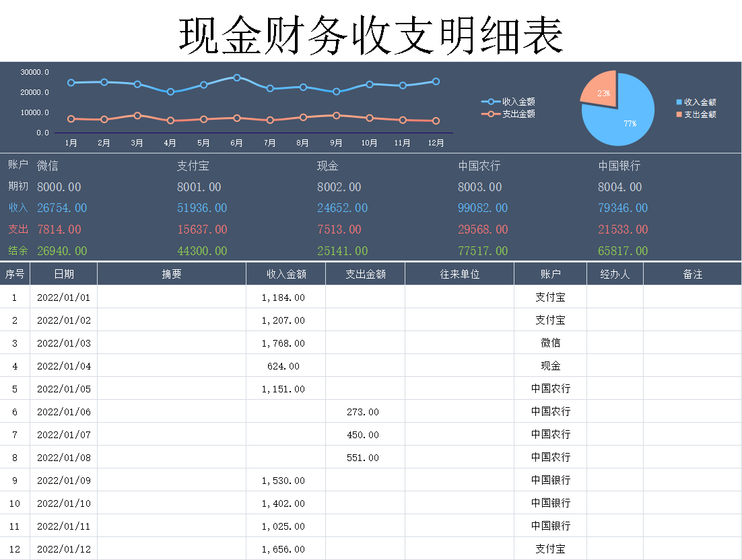Click the 12月 axis label on the chart
The image size is (742, 560).
coord(436,143)
